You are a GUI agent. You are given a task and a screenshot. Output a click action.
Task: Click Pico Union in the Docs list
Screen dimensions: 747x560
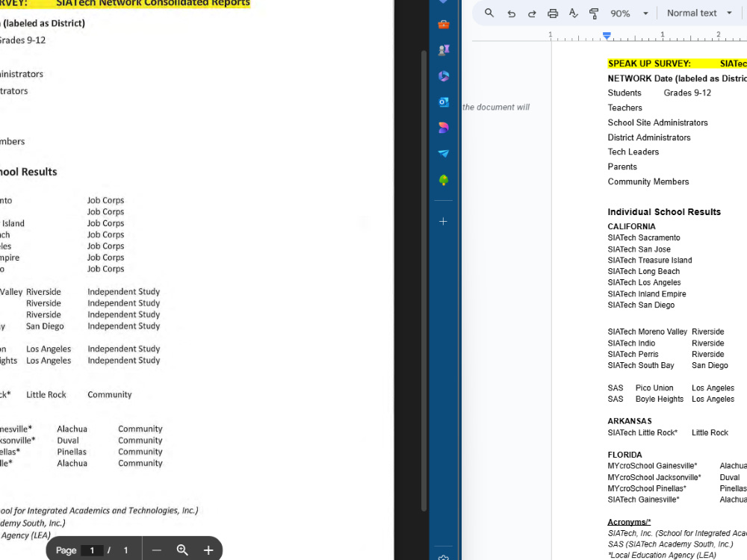(654, 388)
